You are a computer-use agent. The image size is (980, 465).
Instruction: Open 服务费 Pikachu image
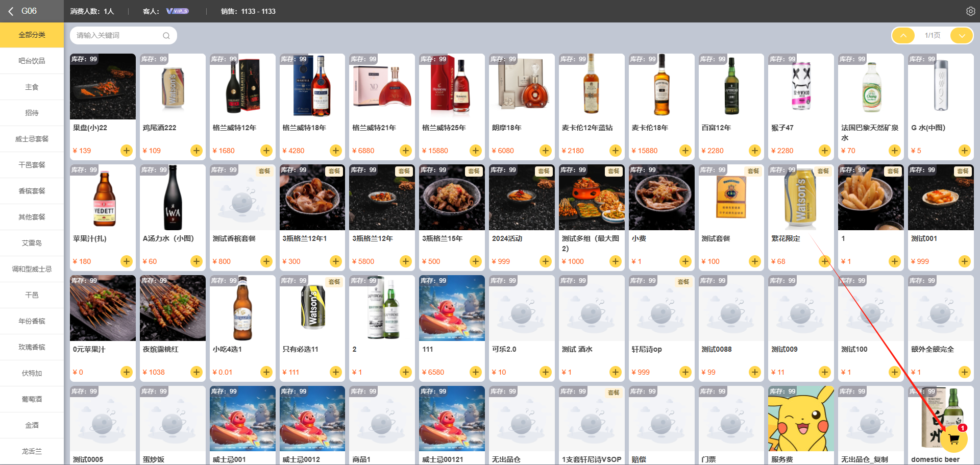coord(801,419)
